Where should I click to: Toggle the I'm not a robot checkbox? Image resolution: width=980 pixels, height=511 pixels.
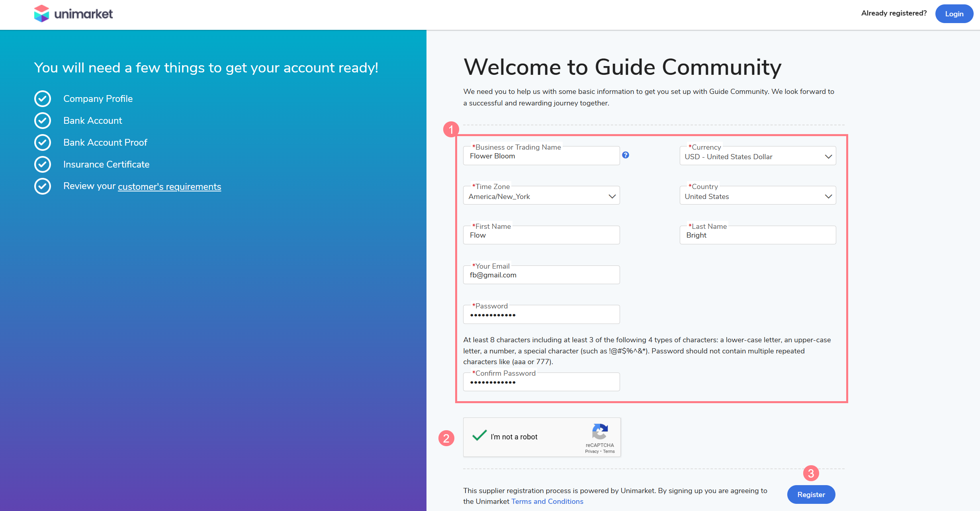tap(479, 436)
